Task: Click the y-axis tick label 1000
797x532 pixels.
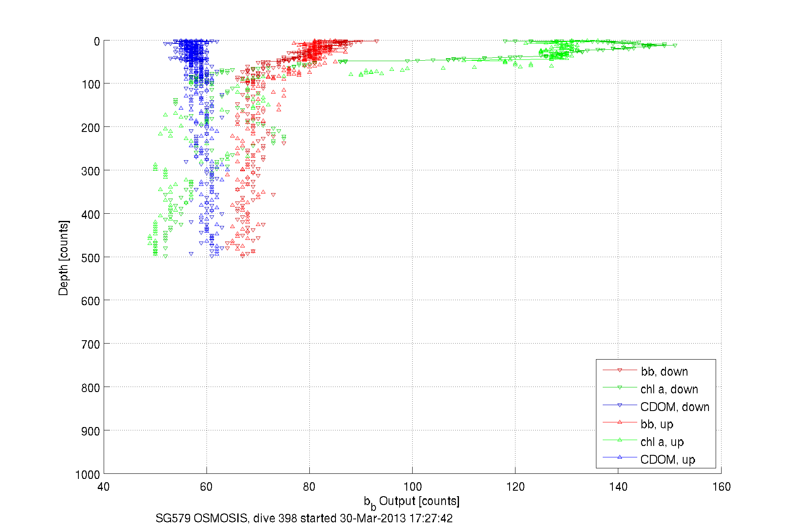Action: pos(88,475)
